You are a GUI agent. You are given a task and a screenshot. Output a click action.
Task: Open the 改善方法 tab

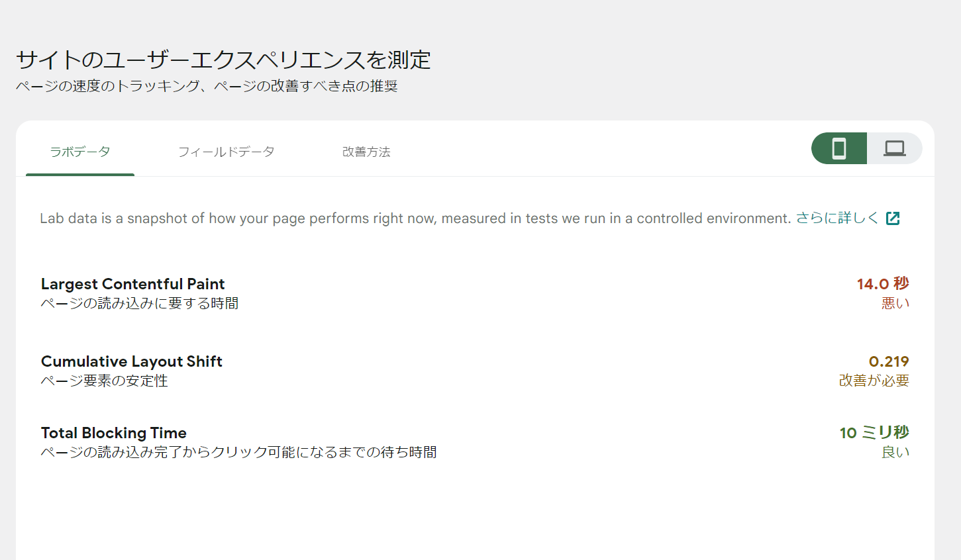coord(366,152)
